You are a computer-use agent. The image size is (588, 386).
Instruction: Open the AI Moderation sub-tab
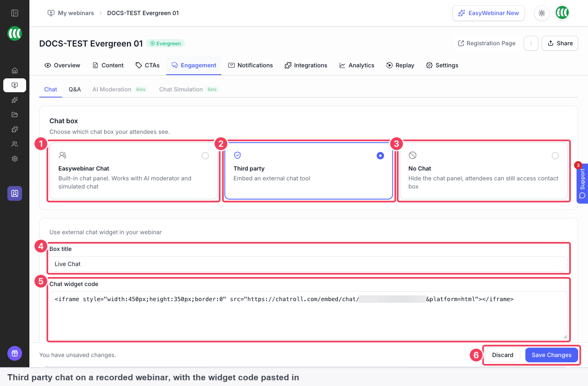(x=119, y=89)
